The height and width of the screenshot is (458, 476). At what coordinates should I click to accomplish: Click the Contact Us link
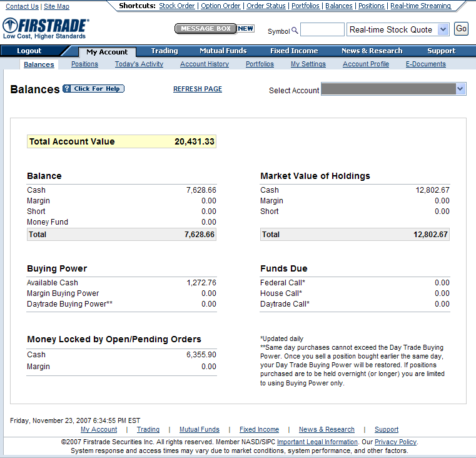click(22, 6)
